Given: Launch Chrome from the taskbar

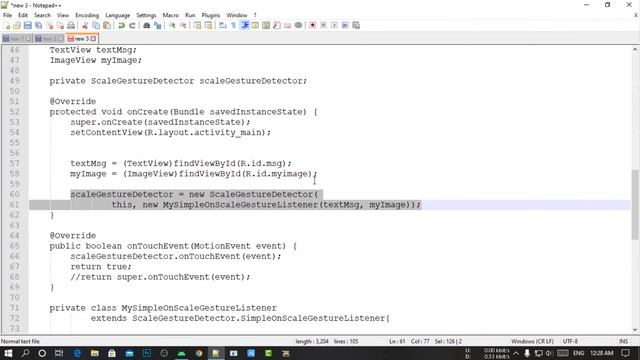Looking at the screenshot, I should coord(199,353).
